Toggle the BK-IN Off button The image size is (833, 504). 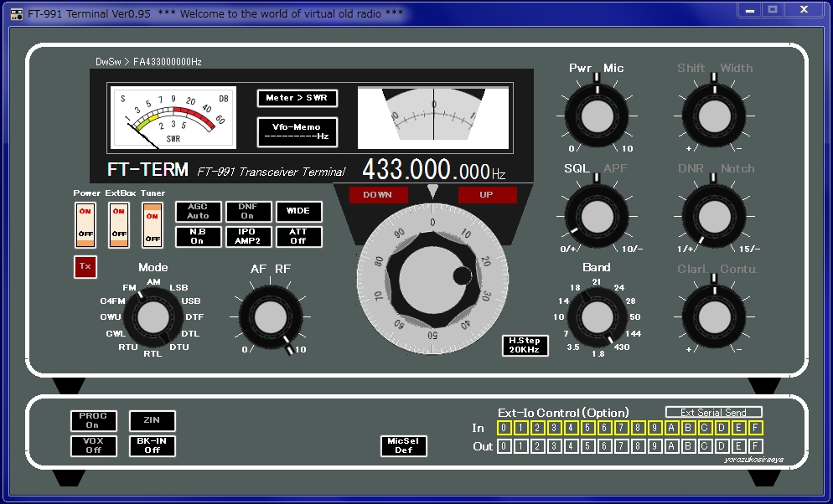152,445
